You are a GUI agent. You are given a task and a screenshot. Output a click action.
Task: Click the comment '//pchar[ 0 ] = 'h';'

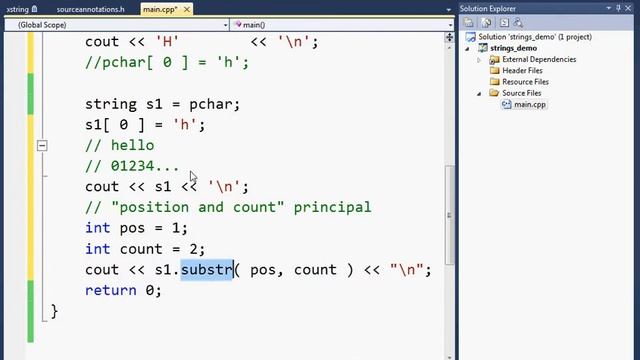pos(167,62)
